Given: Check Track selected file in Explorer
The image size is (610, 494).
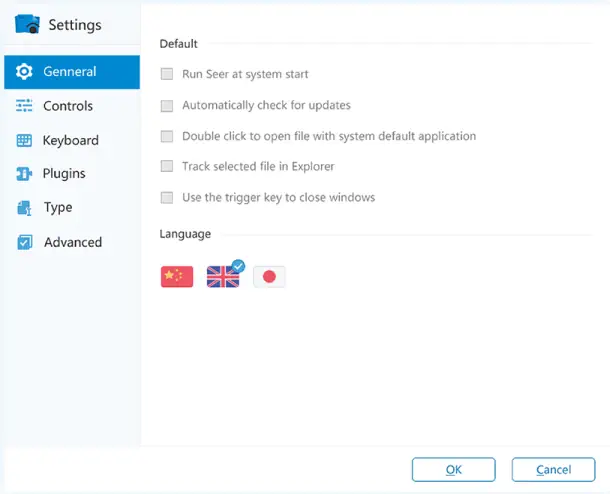Looking at the screenshot, I should pyautogui.click(x=167, y=166).
